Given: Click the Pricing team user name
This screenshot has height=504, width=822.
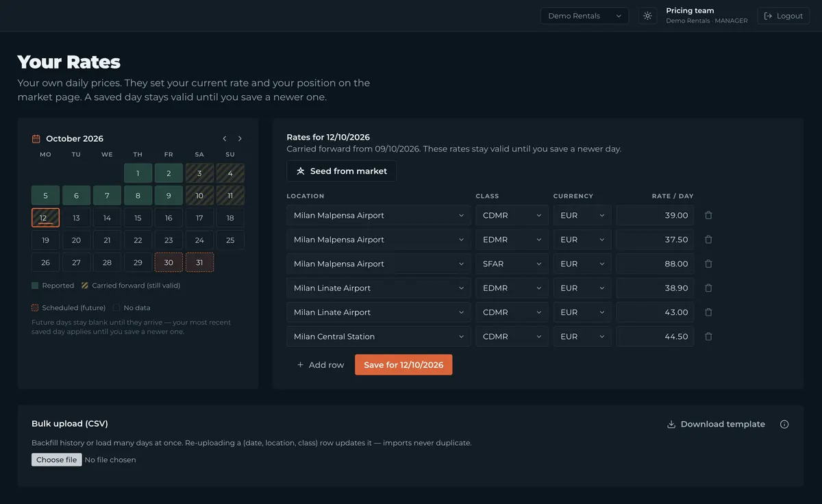Looking at the screenshot, I should point(690,11).
